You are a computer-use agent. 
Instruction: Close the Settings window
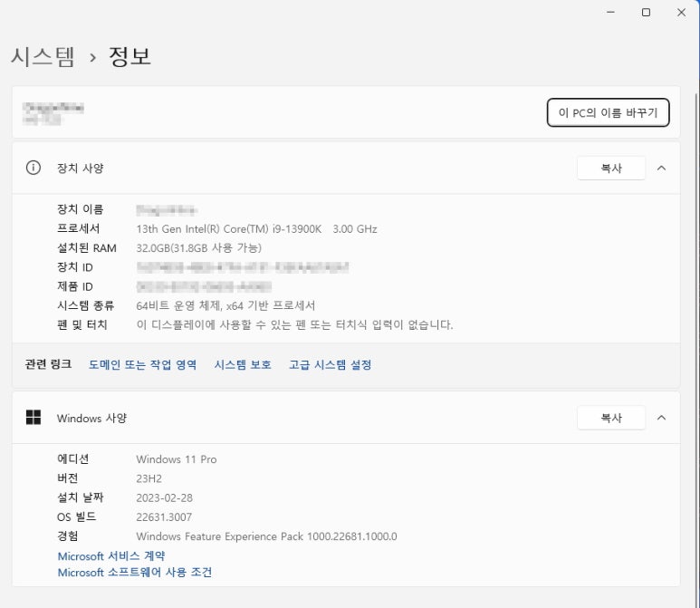[x=681, y=13]
